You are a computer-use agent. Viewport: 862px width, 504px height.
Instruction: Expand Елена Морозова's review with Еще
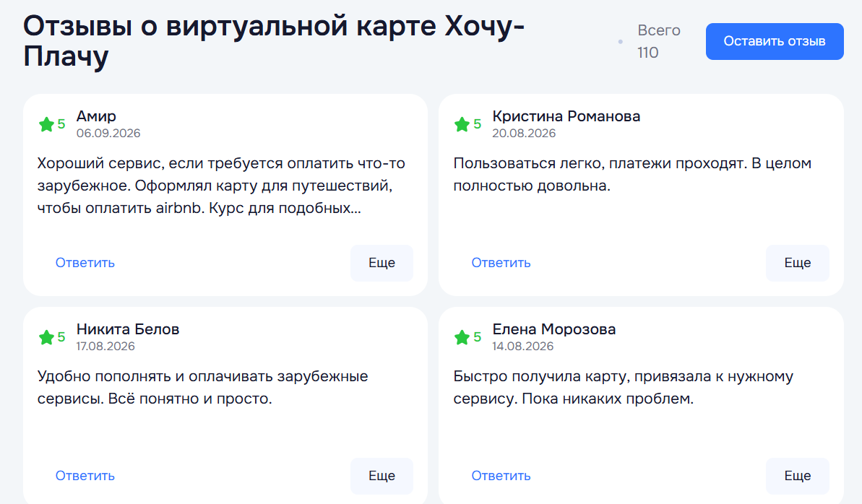point(797,475)
